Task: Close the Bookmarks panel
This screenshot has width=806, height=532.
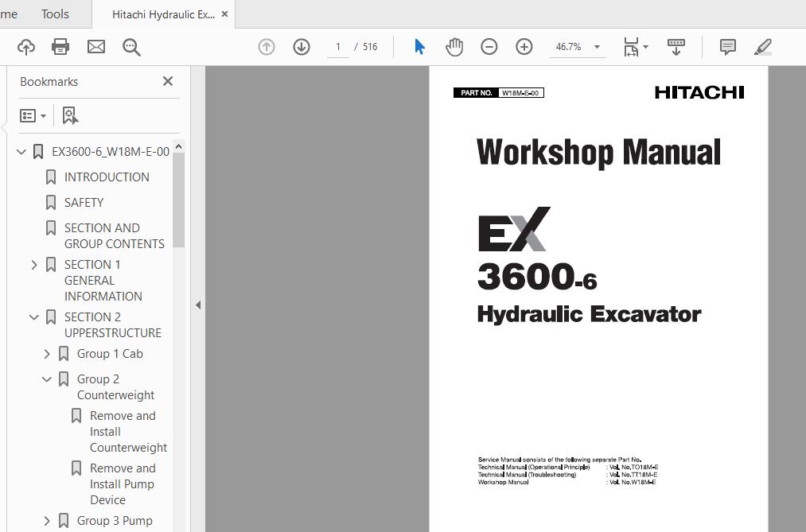Action: click(x=168, y=81)
